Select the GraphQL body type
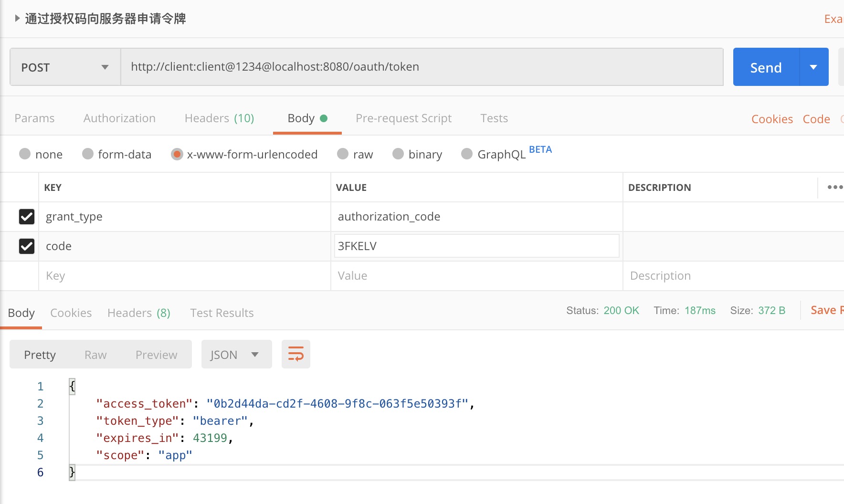 pyautogui.click(x=494, y=154)
